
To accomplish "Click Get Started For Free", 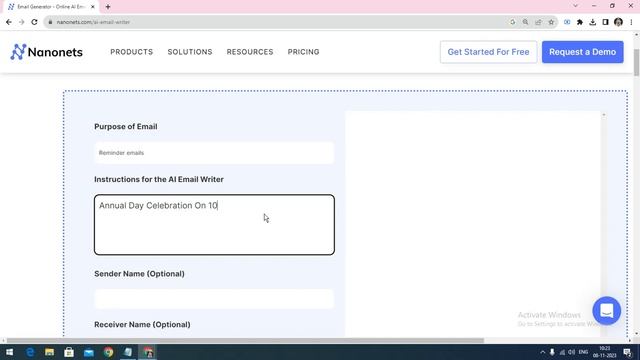I will 488,52.
